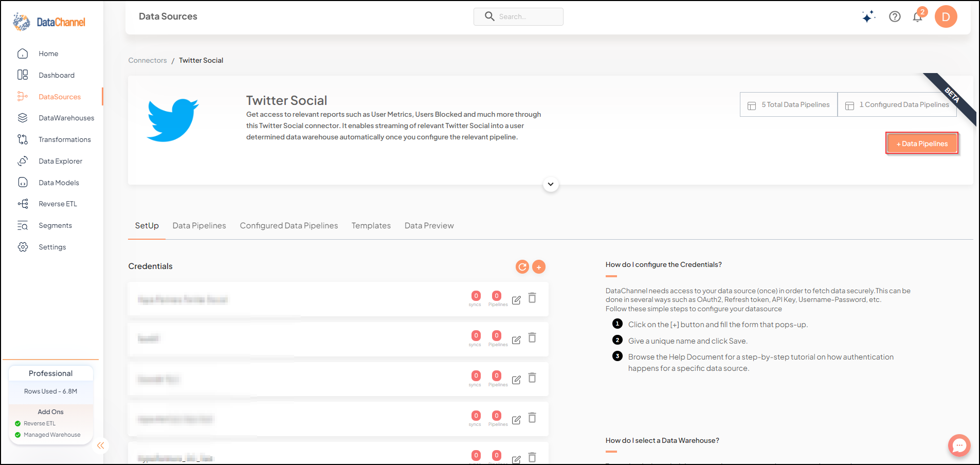Open the Data Explorer icon
The width and height of the screenshot is (980, 465).
coord(23,161)
